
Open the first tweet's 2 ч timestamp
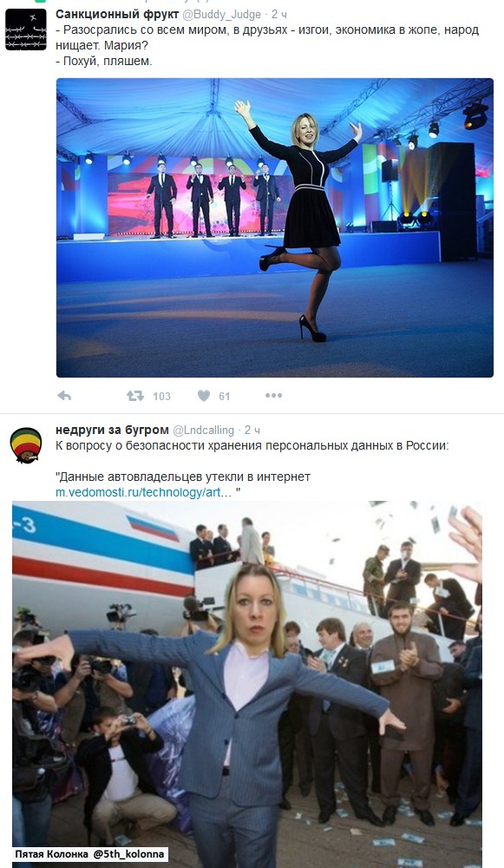279,15
